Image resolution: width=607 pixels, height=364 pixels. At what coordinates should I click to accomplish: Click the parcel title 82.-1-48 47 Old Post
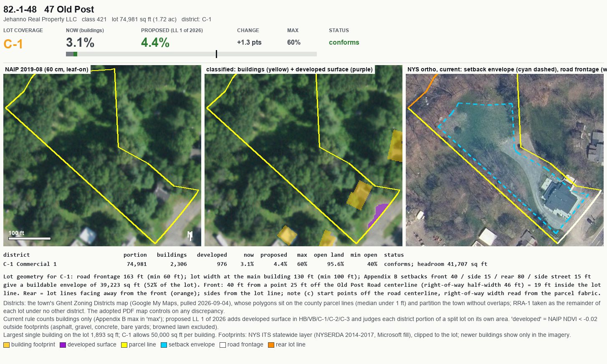(x=48, y=9)
